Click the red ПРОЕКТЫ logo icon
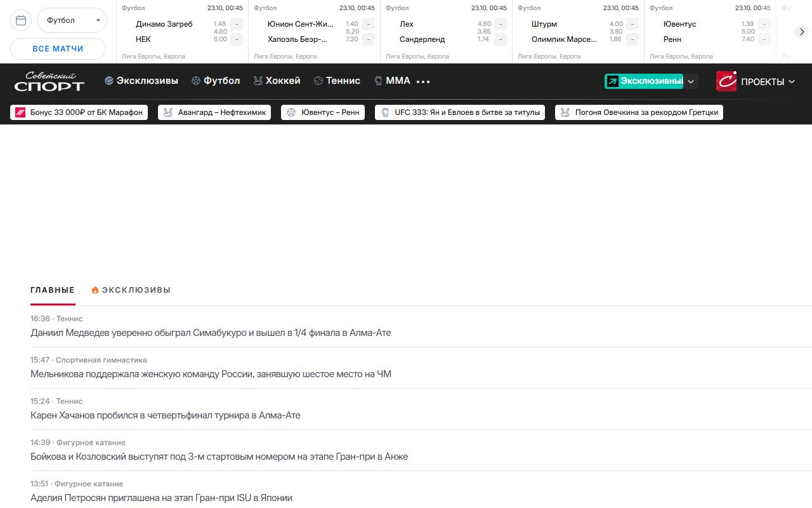The height and width of the screenshot is (508, 812). 726,81
